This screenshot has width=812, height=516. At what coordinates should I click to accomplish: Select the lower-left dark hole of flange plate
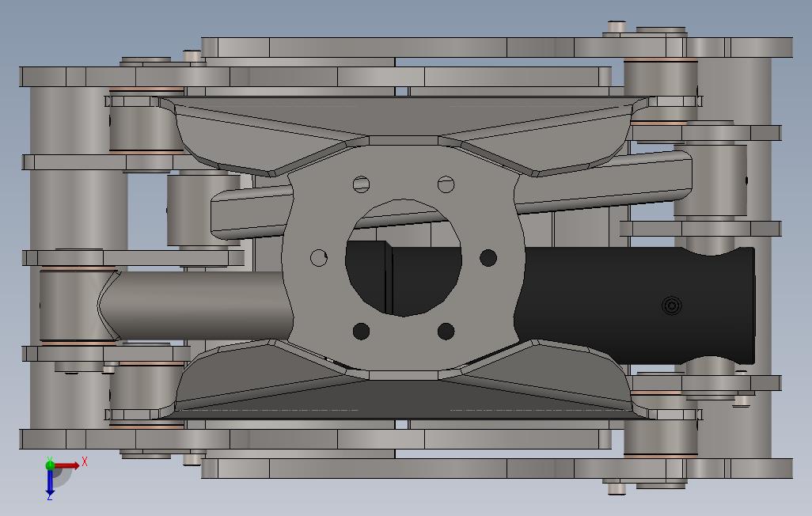click(x=361, y=331)
